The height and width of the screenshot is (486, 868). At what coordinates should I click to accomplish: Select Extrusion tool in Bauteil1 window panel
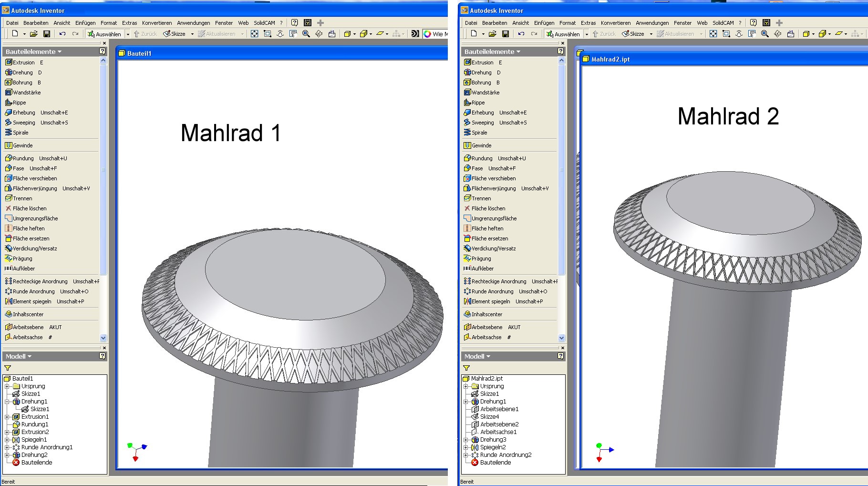[x=24, y=62]
